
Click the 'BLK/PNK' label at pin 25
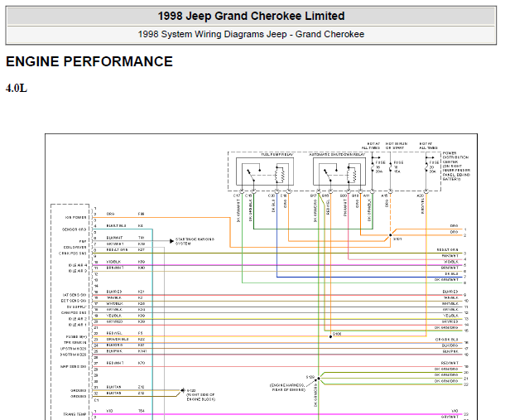click(x=114, y=351)
